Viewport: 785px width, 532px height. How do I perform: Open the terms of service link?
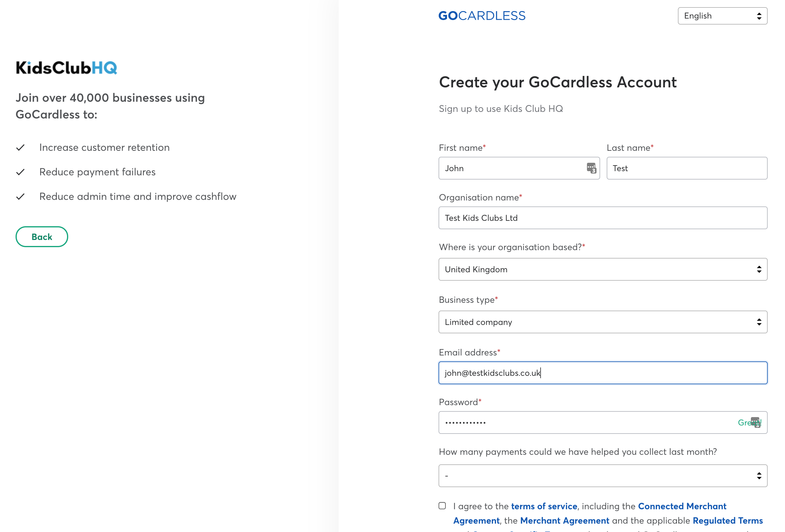click(544, 506)
